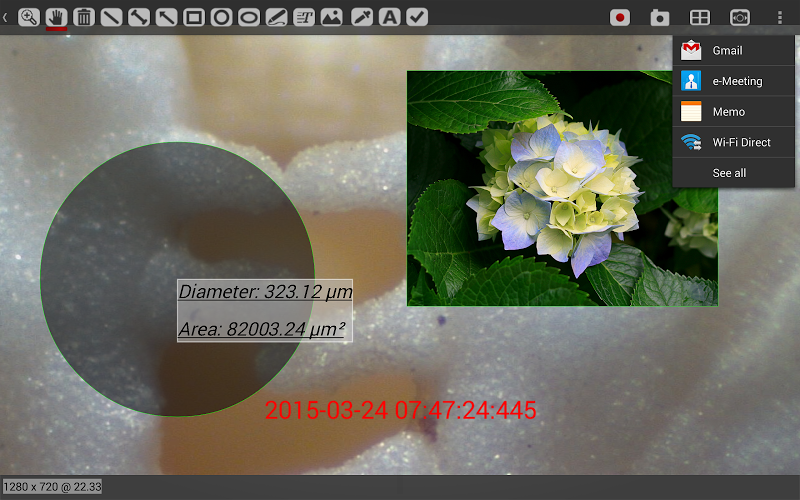The height and width of the screenshot is (500, 800).
Task: Select the zoom magnifier tool
Action: pos(29,17)
